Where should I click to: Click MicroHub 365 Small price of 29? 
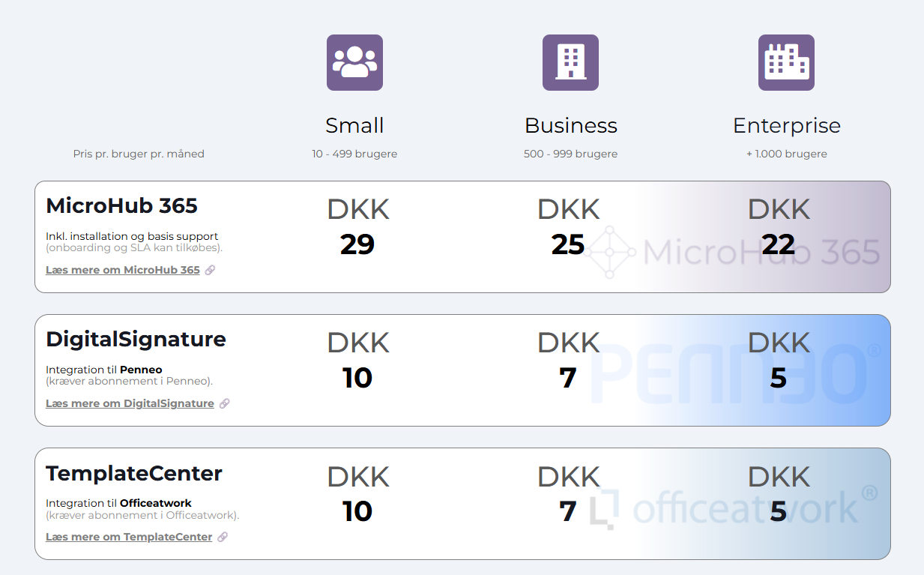[x=357, y=244]
